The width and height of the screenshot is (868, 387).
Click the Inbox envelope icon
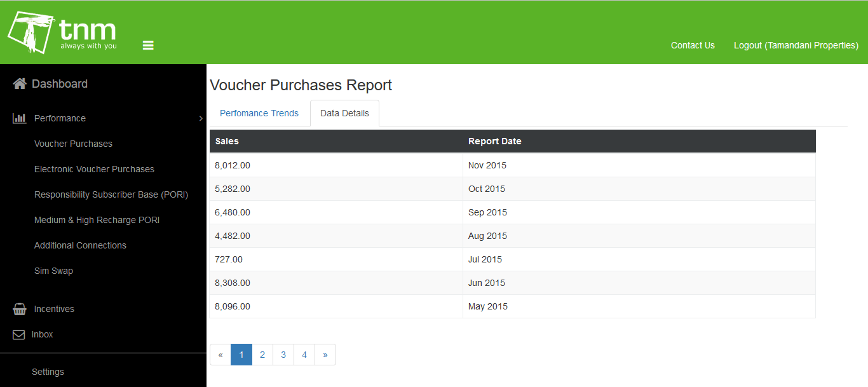pos(19,334)
